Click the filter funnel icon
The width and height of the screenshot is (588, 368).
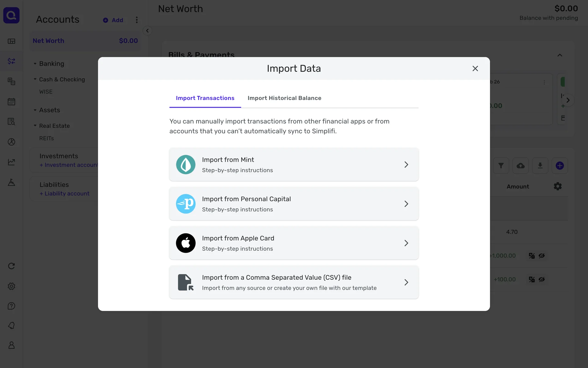[x=501, y=166]
